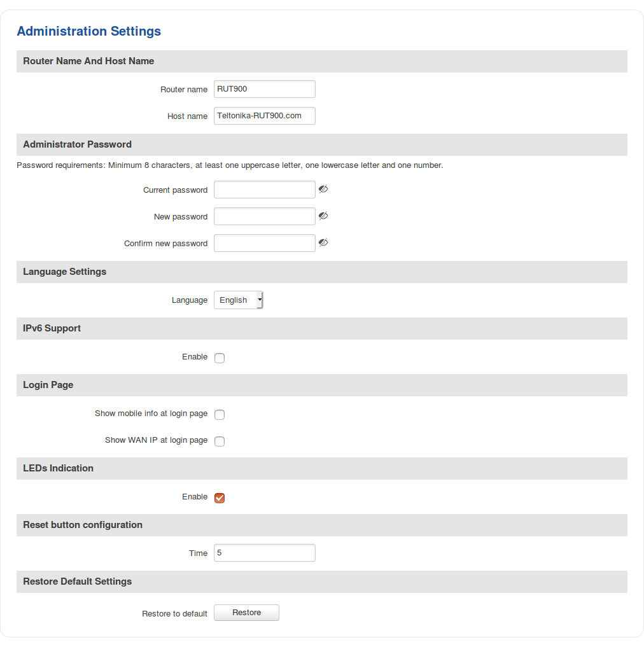Check Show mobile info at login page
This screenshot has width=644, height=647.
pyautogui.click(x=220, y=415)
